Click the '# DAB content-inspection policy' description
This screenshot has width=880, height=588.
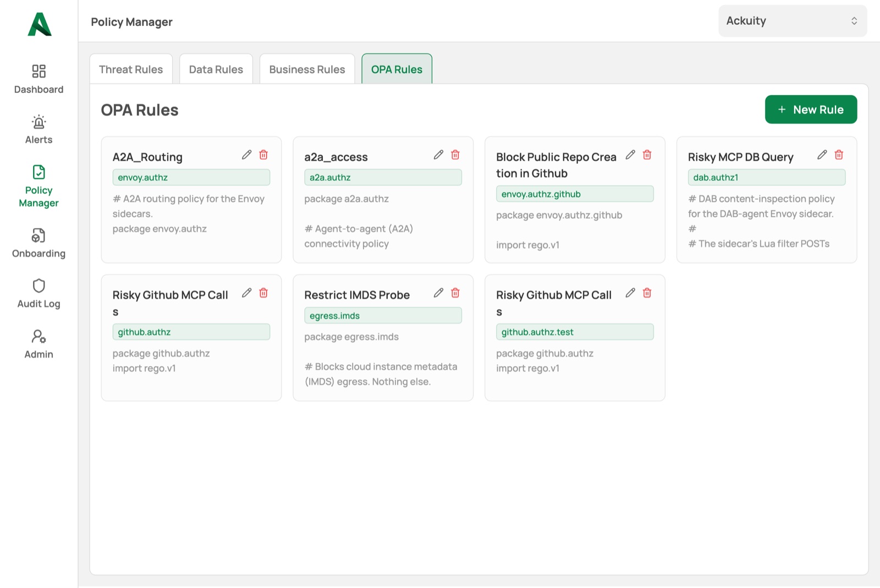coord(761,199)
